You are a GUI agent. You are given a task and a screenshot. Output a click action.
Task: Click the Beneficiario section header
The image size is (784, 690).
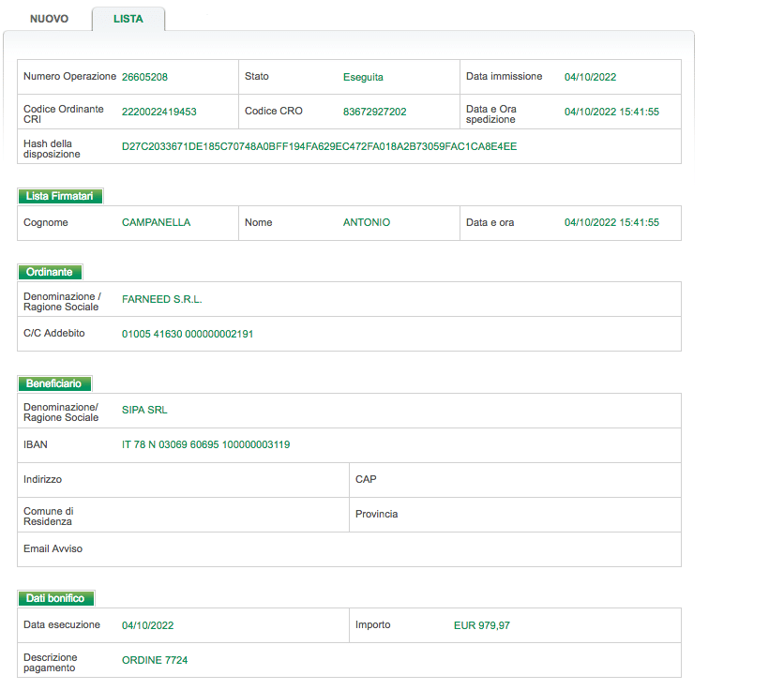tap(54, 383)
